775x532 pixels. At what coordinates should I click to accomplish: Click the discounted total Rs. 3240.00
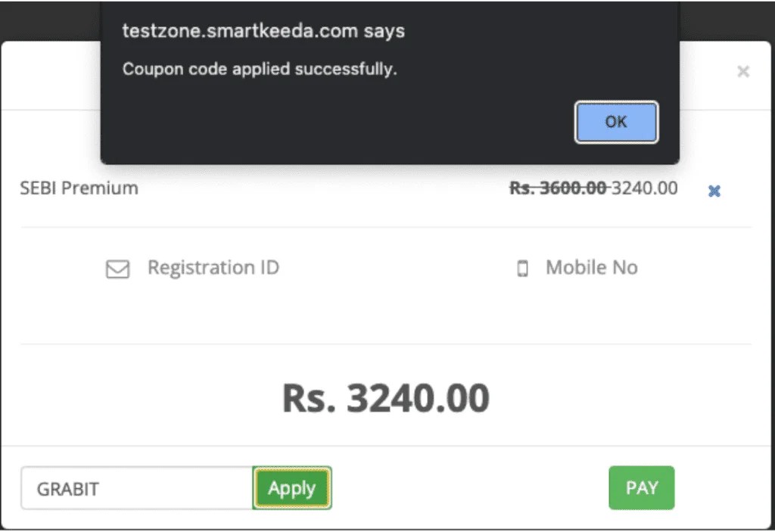(386, 397)
